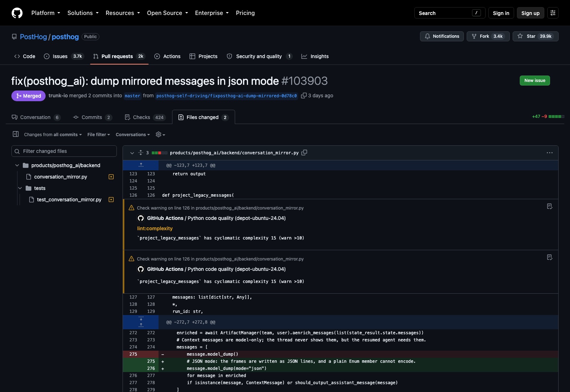The image size is (570, 392).
Task: Open the GitHub homepage logo
Action: pyautogui.click(x=17, y=13)
